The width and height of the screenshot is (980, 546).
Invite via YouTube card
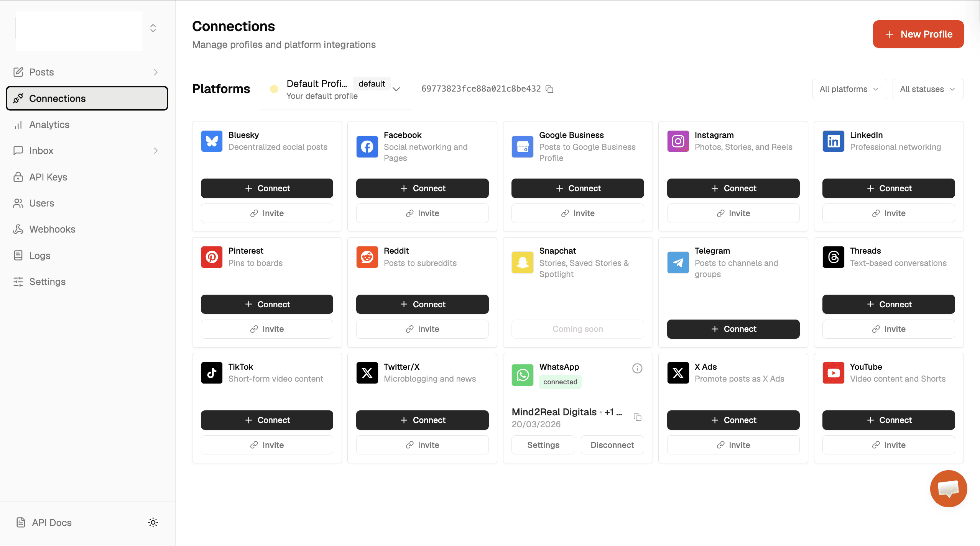(888, 445)
